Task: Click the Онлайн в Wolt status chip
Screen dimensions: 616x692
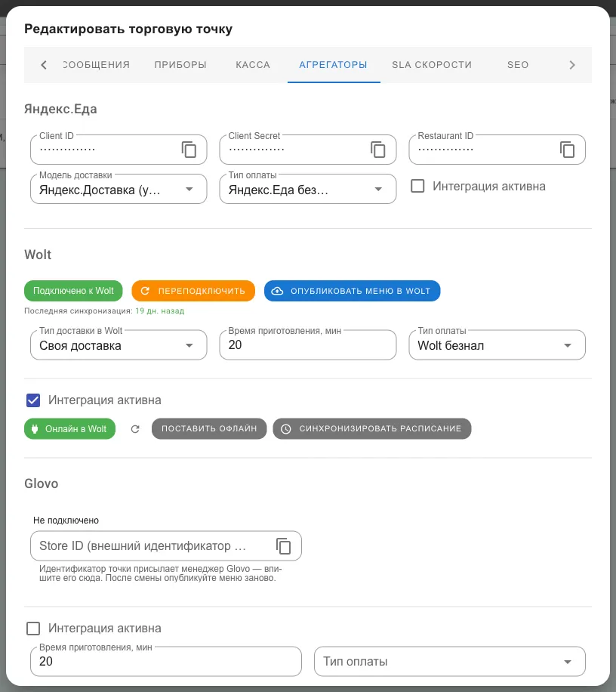Action: [x=69, y=428]
